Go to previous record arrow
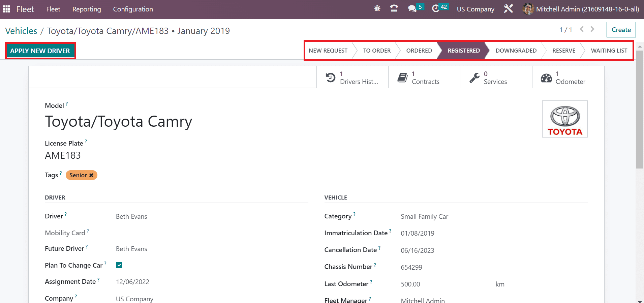Image resolution: width=644 pixels, height=303 pixels. [x=582, y=29]
